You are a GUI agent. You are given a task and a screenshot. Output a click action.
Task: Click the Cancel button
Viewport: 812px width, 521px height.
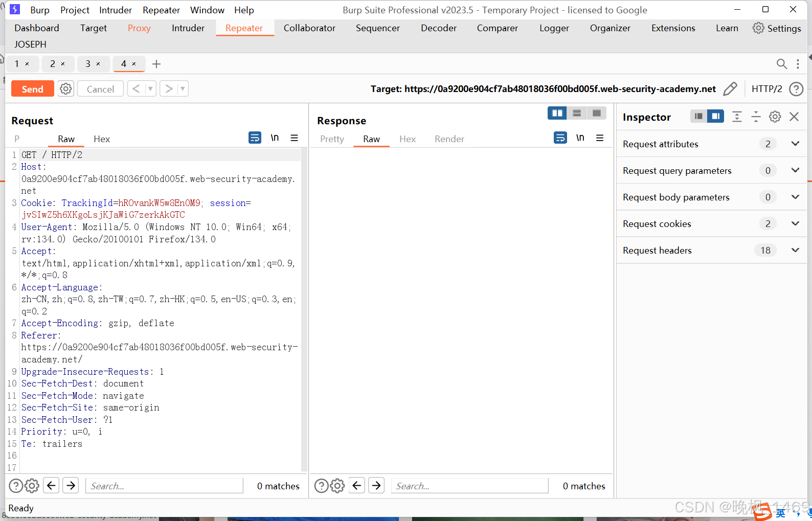(x=100, y=89)
